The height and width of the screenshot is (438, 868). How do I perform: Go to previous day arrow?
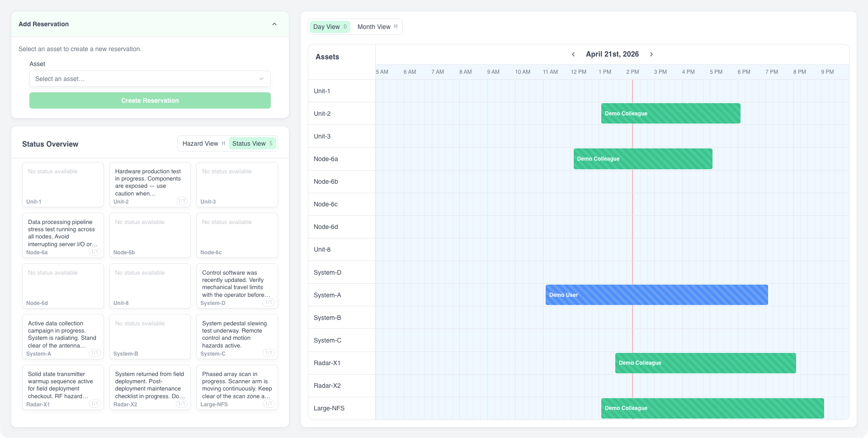pos(573,54)
